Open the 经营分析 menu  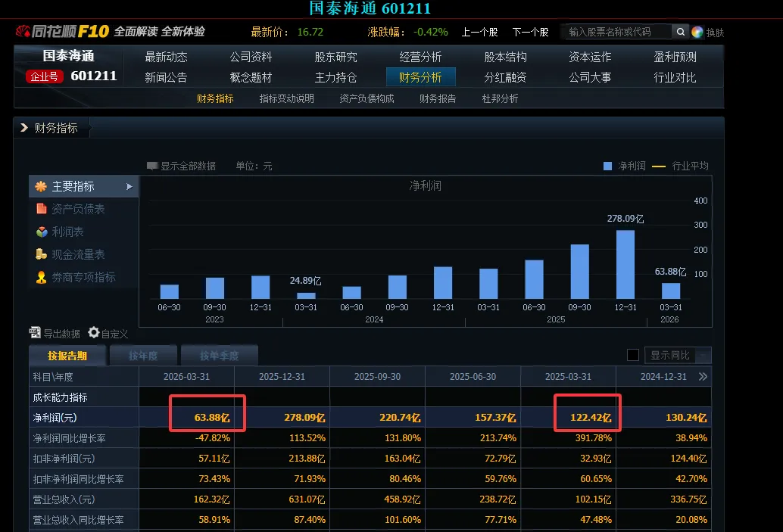pyautogui.click(x=420, y=57)
